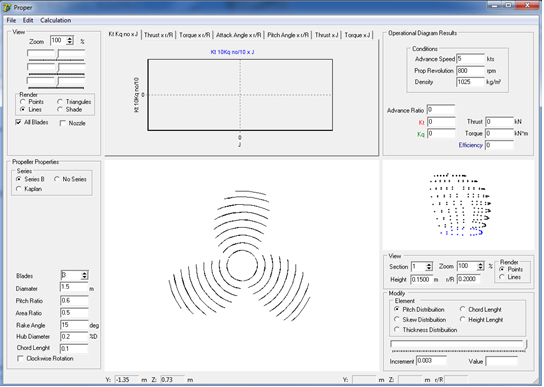Increase Section number with the up arrow
The height and width of the screenshot is (387, 544).
[x=429, y=264]
